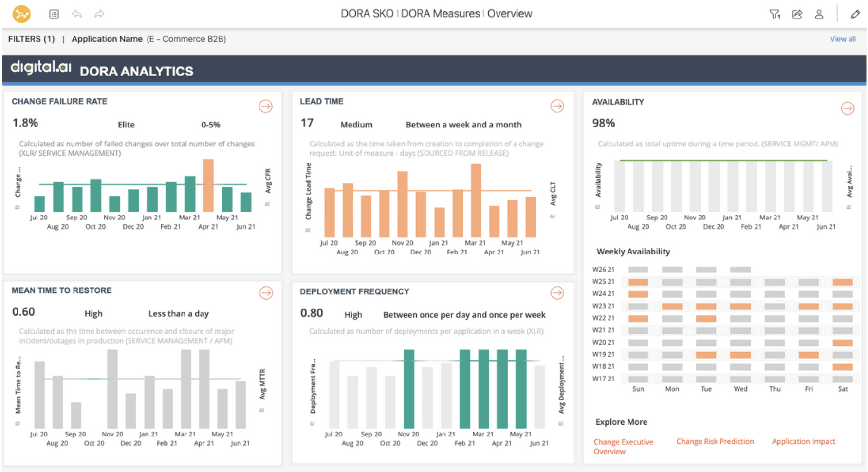Open the dashboard list icon next to the logo
Viewport: 868px width, 472px height.
(54, 14)
